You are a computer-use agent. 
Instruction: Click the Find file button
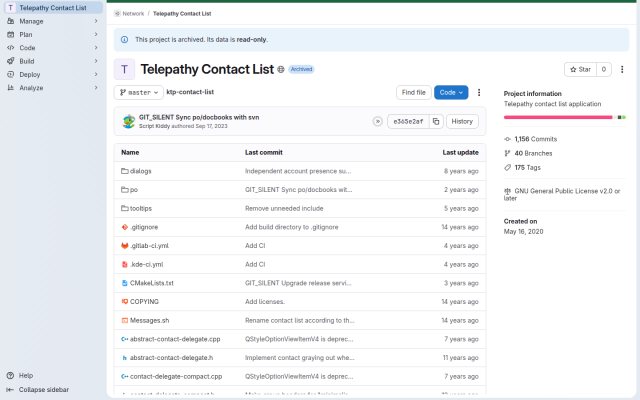[413, 93]
